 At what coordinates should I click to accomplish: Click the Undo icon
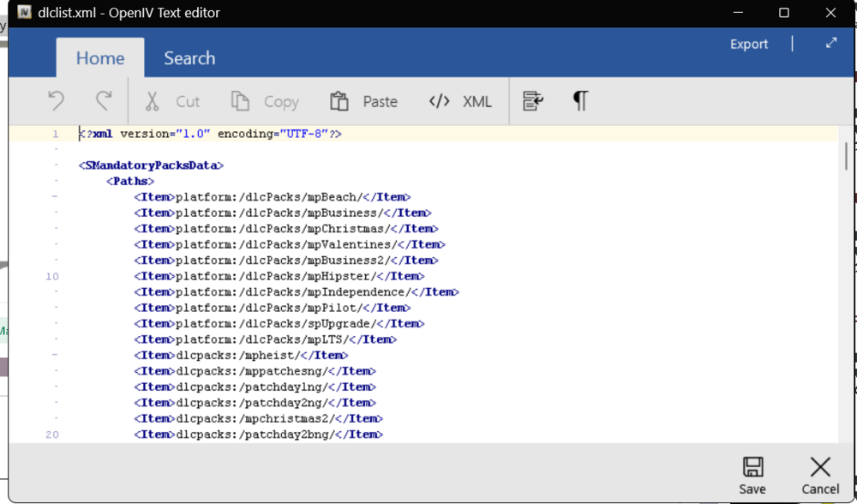pos(55,100)
